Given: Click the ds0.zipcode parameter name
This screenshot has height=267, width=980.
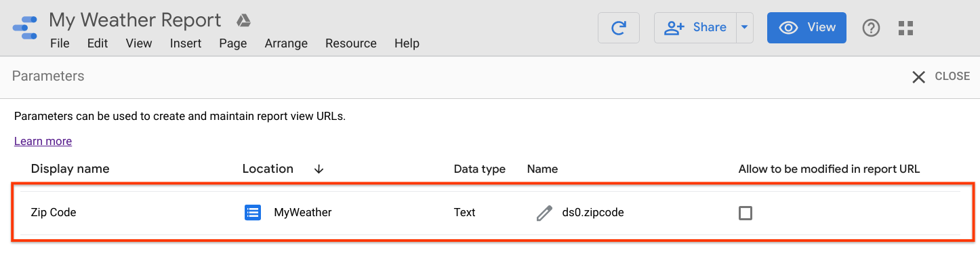Looking at the screenshot, I should tap(593, 212).
